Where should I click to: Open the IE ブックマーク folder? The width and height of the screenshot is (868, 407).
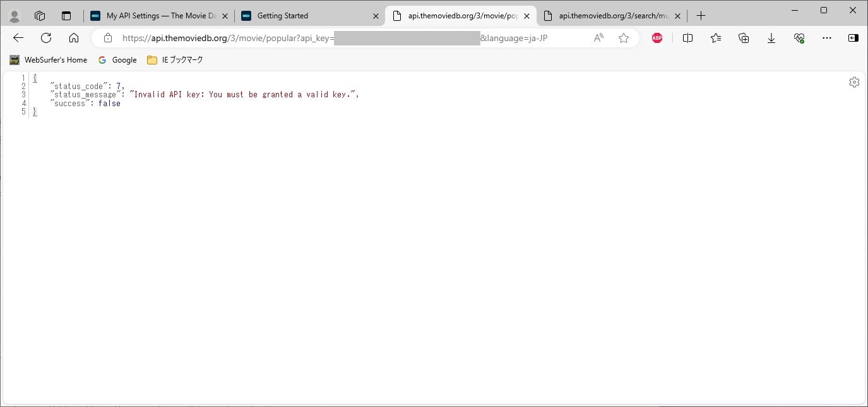click(x=175, y=60)
